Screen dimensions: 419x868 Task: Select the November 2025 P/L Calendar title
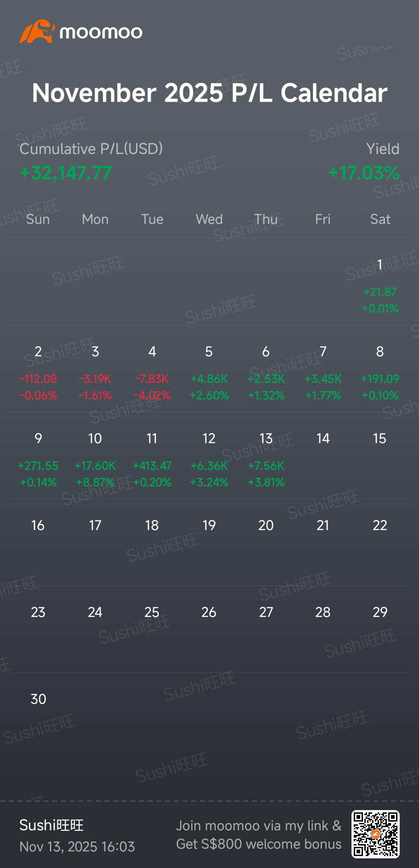209,93
